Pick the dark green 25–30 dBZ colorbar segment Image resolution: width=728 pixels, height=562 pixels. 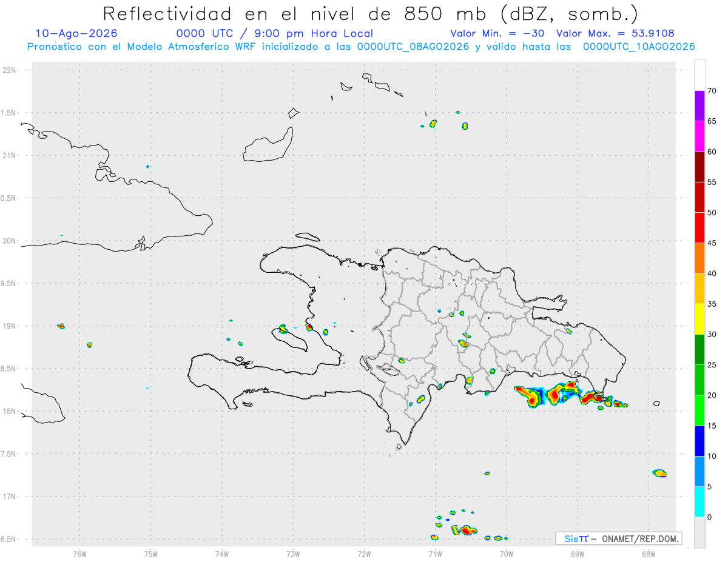[699, 349]
